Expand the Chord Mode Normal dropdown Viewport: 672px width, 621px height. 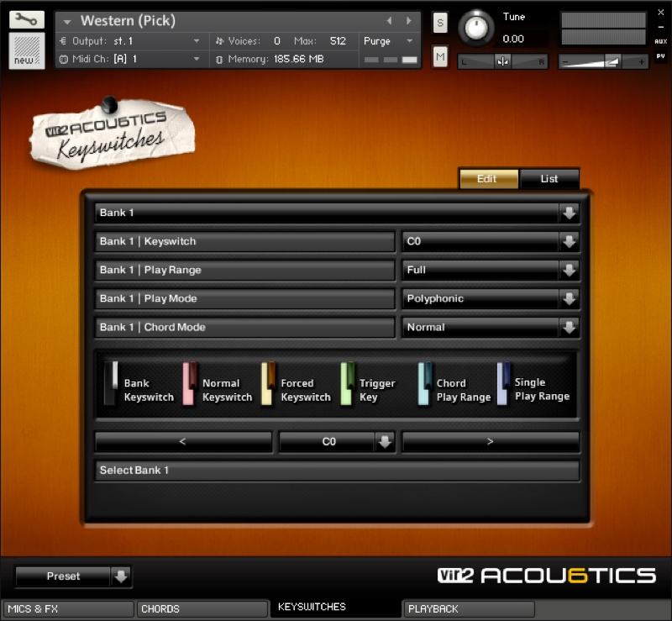(x=570, y=327)
